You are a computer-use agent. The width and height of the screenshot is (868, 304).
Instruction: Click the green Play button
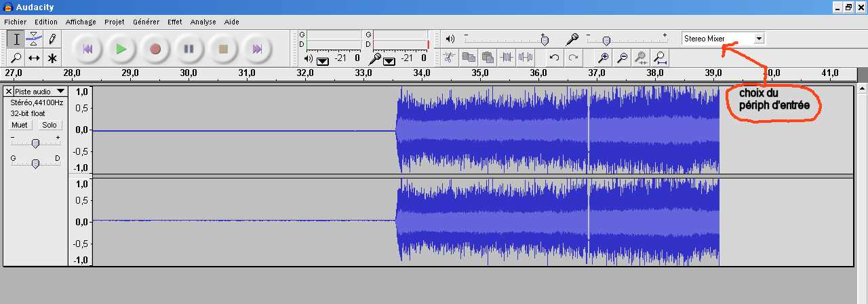coord(121,49)
